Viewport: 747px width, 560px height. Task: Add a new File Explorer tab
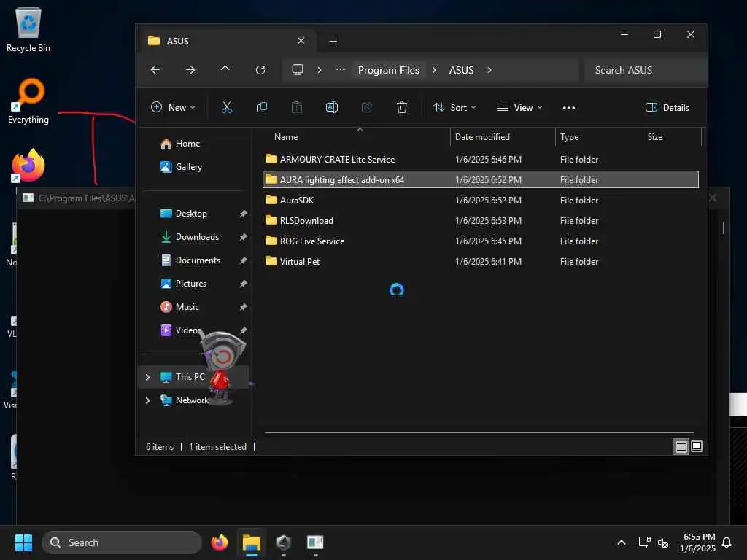coord(333,42)
